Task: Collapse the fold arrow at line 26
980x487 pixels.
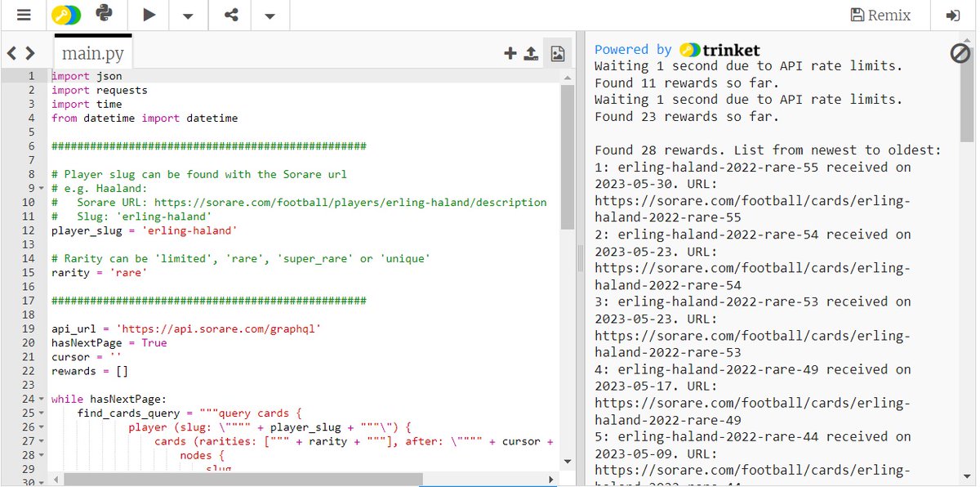Action: [x=42, y=427]
